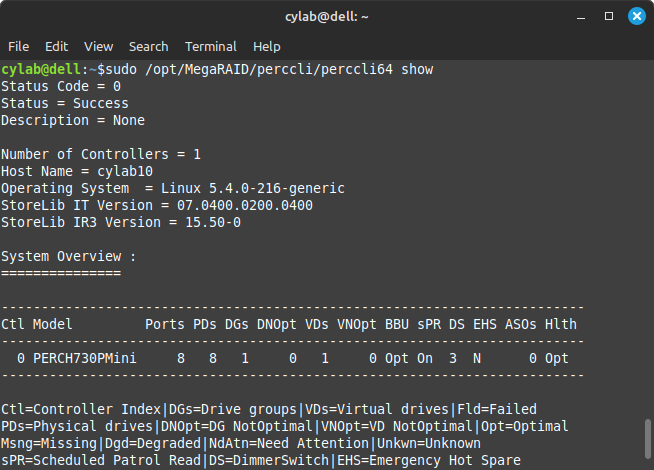Screen dimensions: 654x470
Task: Click the cylab@dell green prompt
Action: point(40,69)
